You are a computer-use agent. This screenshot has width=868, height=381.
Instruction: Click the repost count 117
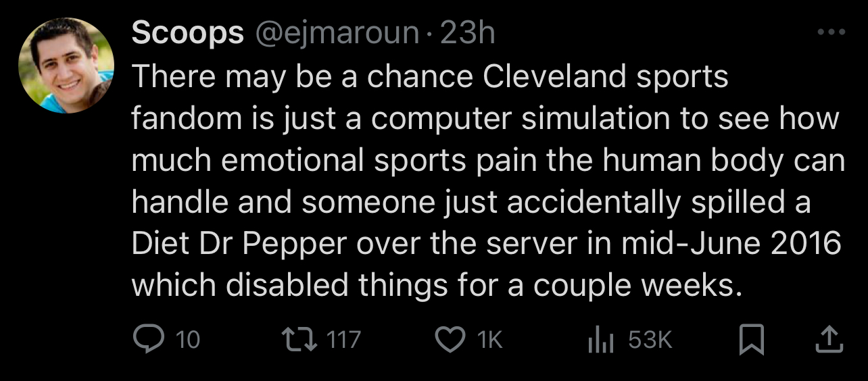coord(343,340)
